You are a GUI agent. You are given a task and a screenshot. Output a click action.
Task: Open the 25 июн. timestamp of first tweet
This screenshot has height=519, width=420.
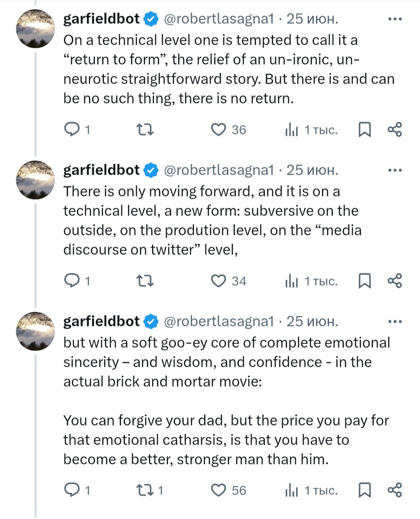click(x=312, y=19)
